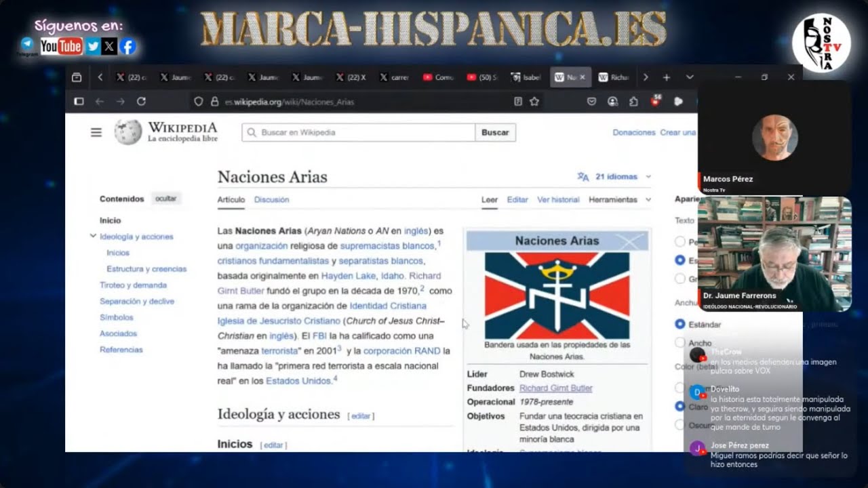Screen dimensions: 868x488
Task: Click the magnifier icon in Wikipedia search box
Action: [x=252, y=133]
